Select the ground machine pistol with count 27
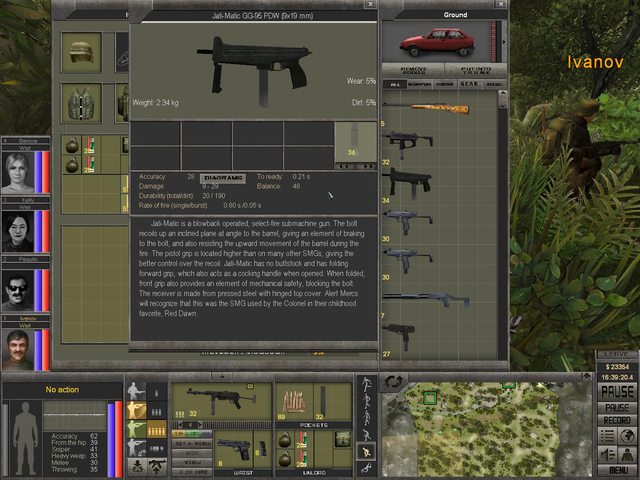This screenshot has width=640, height=480. [x=400, y=336]
